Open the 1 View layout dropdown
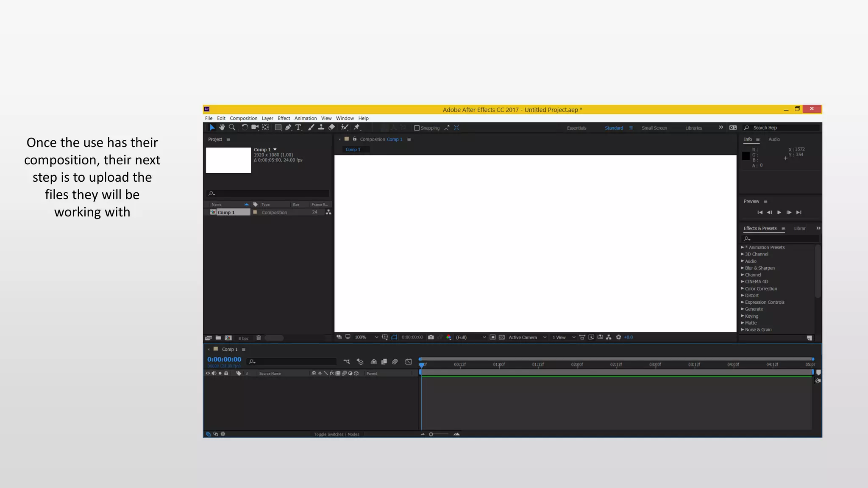 tap(564, 337)
